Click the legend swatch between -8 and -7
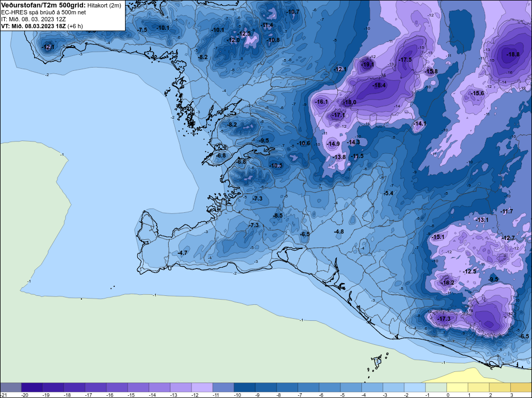 point(287,387)
